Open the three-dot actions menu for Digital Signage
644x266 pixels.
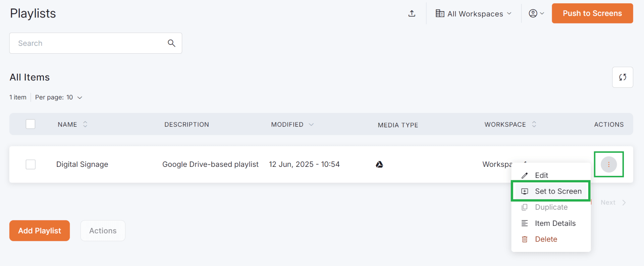pos(609,164)
